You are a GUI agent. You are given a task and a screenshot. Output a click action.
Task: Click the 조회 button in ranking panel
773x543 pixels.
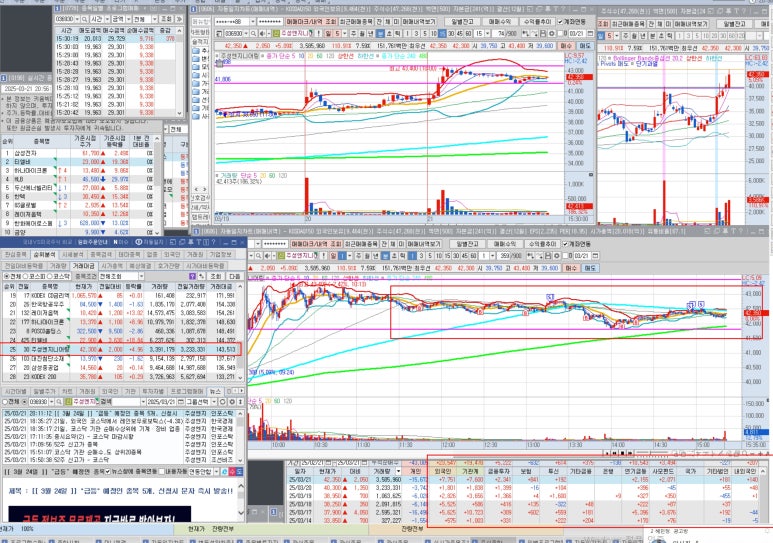(x=215, y=276)
